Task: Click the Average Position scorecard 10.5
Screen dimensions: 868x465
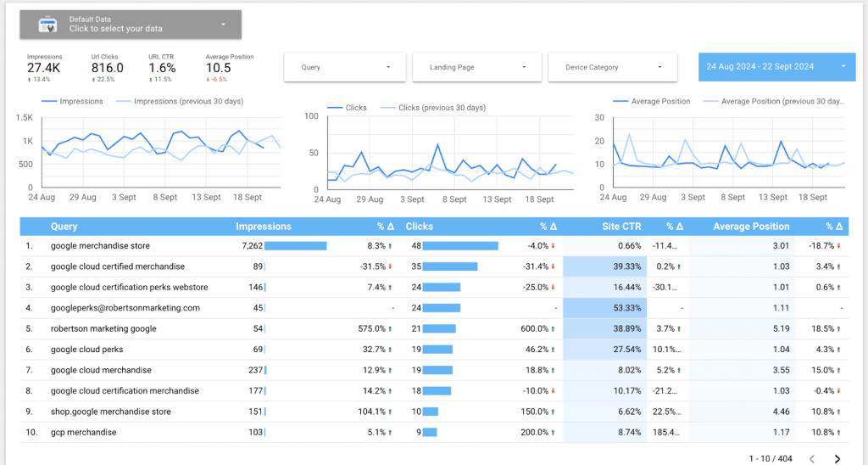Action: pos(229,68)
